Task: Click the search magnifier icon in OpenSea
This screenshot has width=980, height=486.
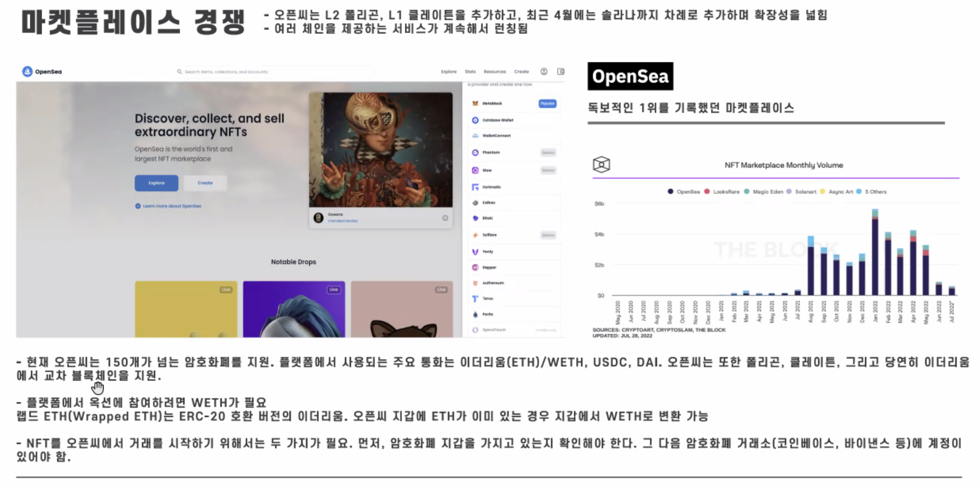Action: (179, 72)
